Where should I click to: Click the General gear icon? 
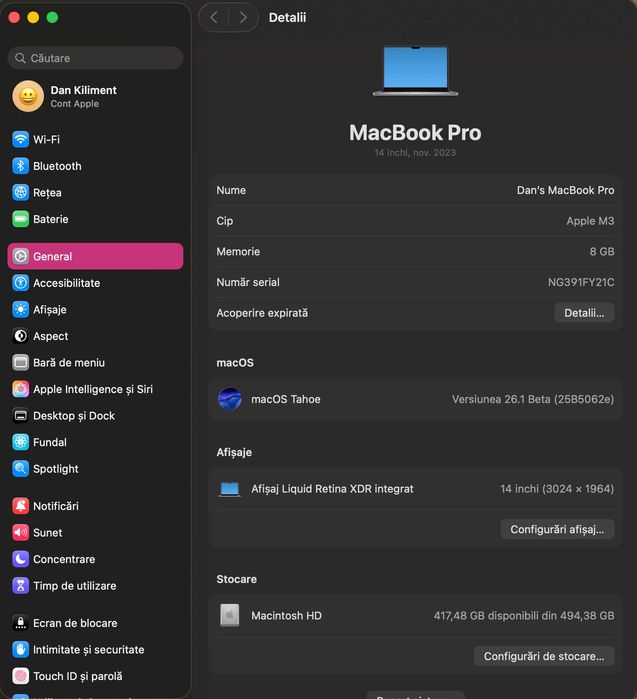click(21, 256)
